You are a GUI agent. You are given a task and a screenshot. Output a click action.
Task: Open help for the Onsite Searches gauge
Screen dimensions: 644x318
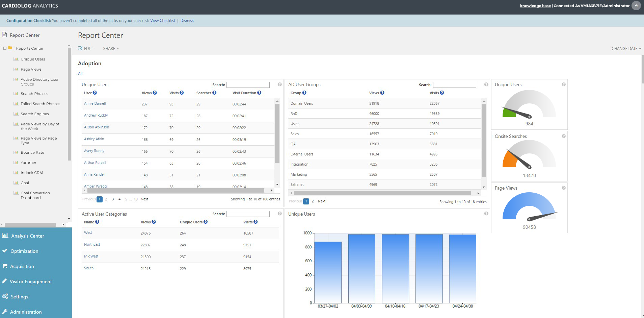[564, 136]
